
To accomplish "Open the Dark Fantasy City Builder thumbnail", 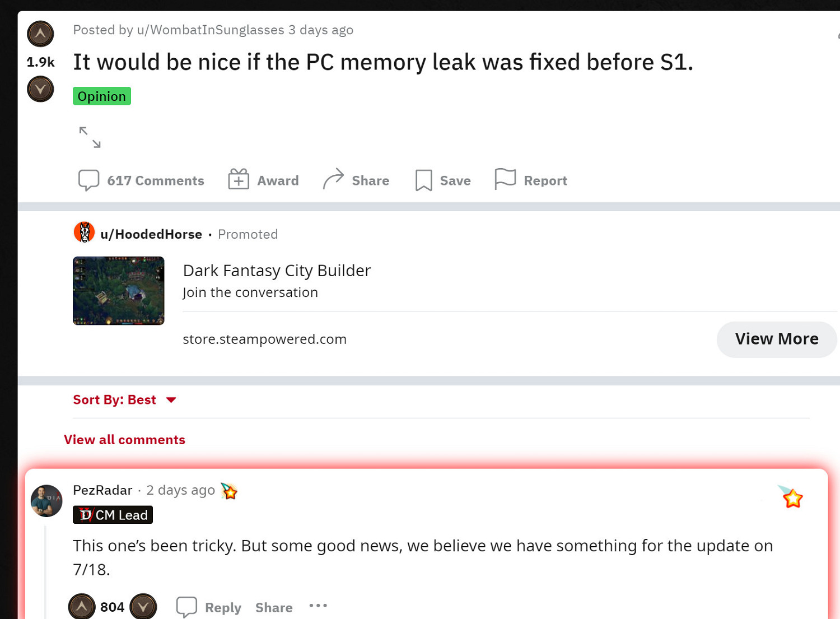I will pyautogui.click(x=119, y=291).
